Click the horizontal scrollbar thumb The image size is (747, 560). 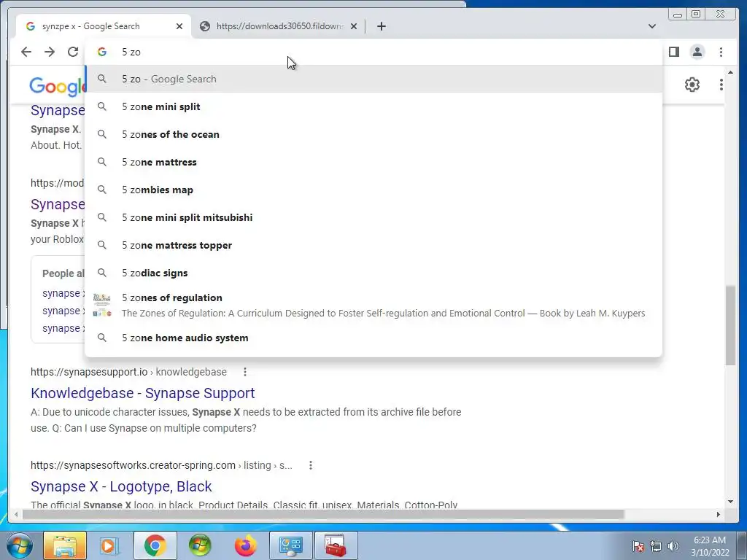coord(323,514)
